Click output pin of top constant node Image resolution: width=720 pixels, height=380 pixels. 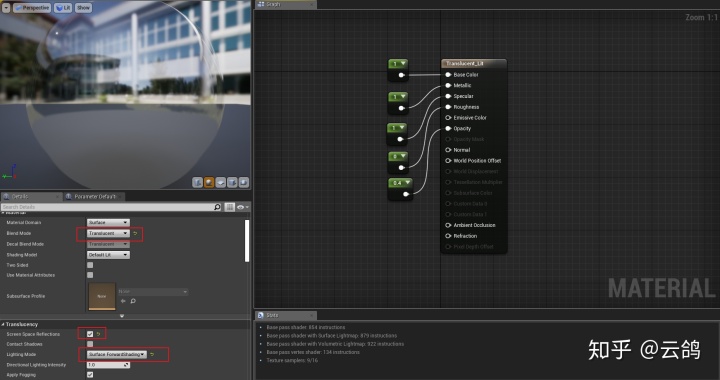[401, 75]
